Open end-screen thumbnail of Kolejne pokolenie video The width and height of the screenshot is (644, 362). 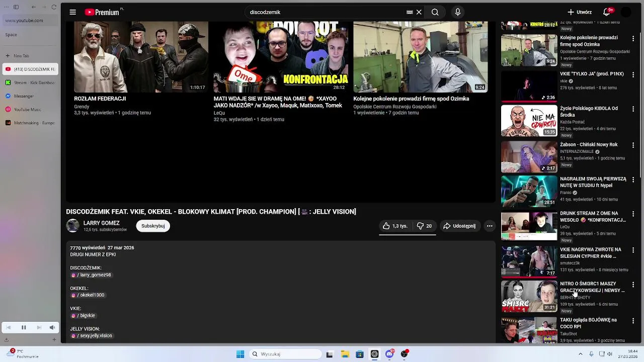421,57
